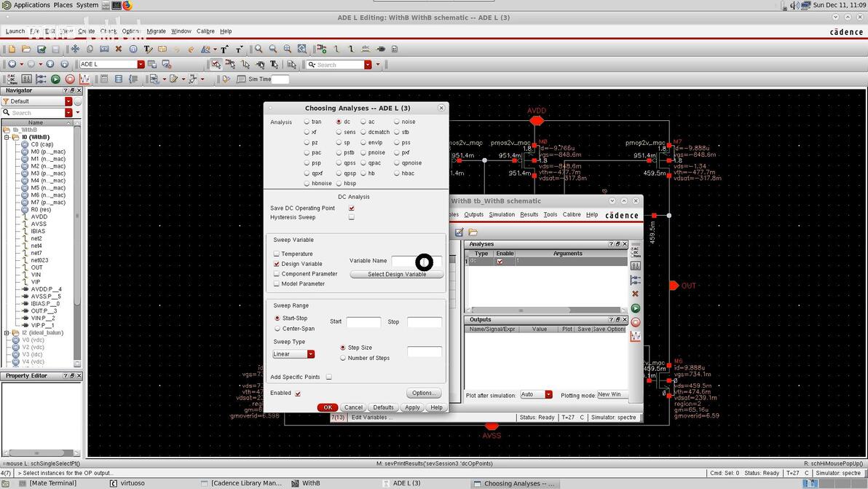Open the Calibre menu in schematic menubar

[x=205, y=31]
